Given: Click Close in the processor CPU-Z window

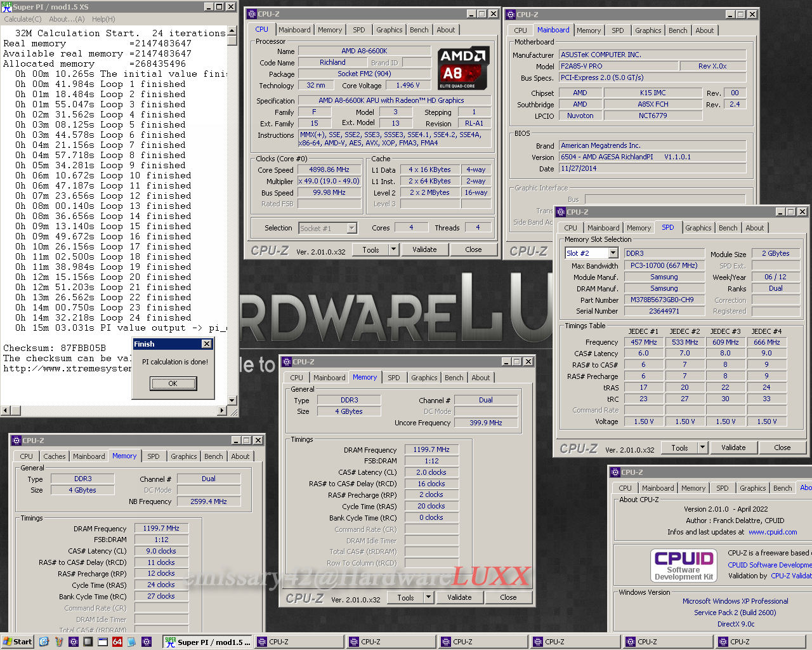Looking at the screenshot, I should click(473, 249).
